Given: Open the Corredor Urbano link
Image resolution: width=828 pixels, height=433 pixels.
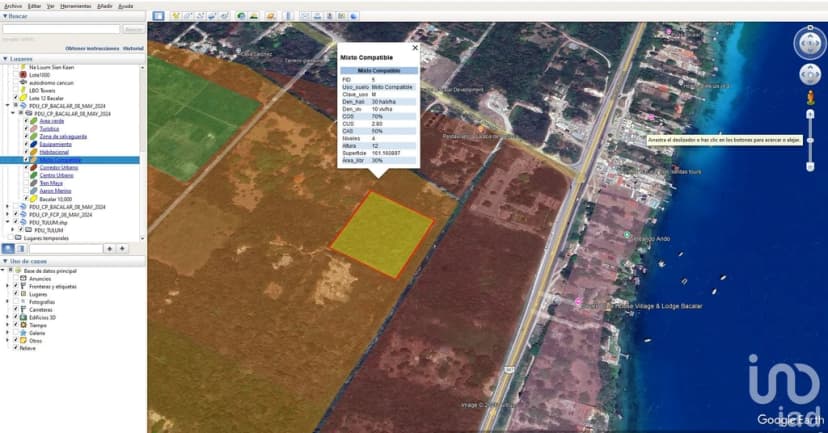Looking at the screenshot, I should [x=59, y=167].
